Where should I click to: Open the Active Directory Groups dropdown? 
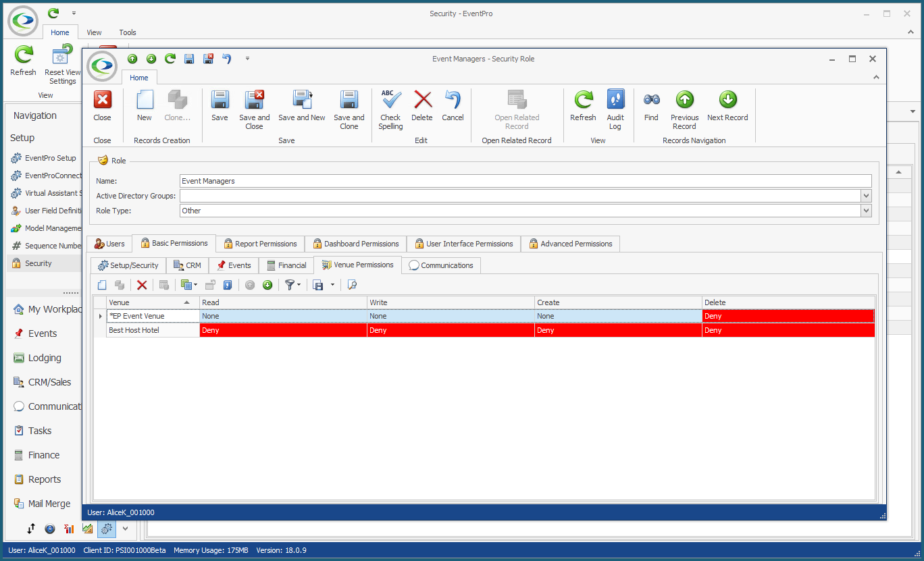[866, 196]
